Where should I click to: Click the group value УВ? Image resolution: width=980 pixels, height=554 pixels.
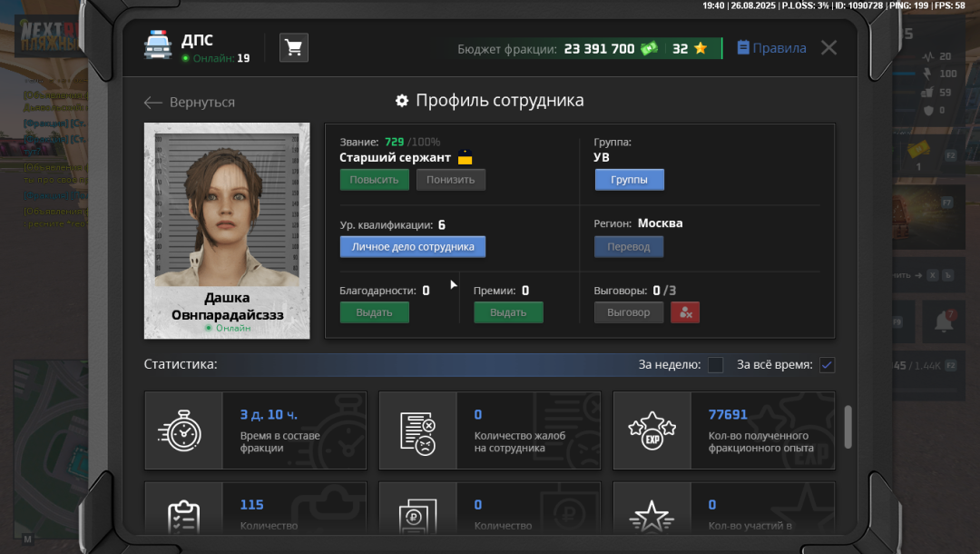[x=602, y=157]
